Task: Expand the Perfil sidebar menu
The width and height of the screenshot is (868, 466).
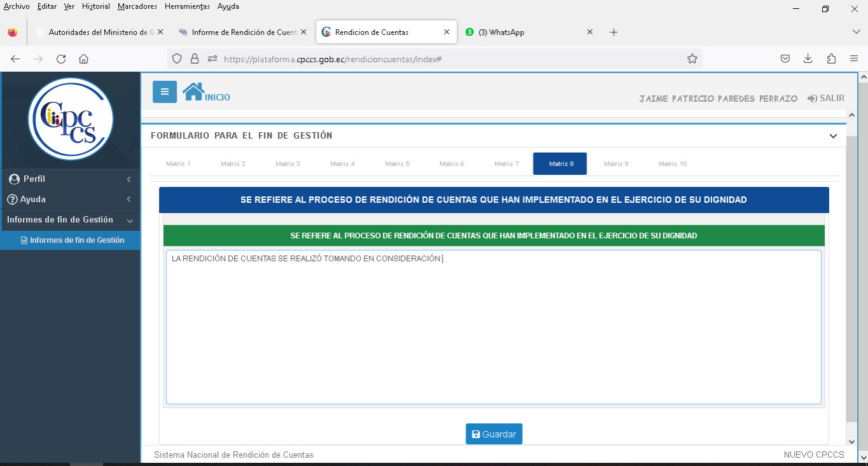Action: click(70, 179)
